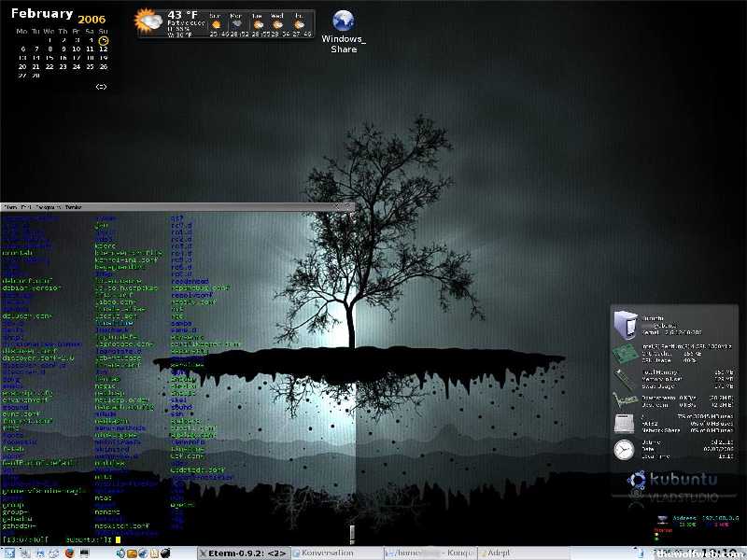The width and height of the screenshot is (747, 560).
Task: Select the highlighted date on the calendar
Action: pyautogui.click(x=104, y=40)
